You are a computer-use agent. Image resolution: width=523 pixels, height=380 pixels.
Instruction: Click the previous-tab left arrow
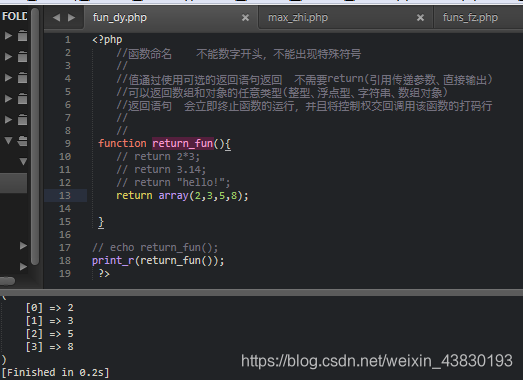56,17
